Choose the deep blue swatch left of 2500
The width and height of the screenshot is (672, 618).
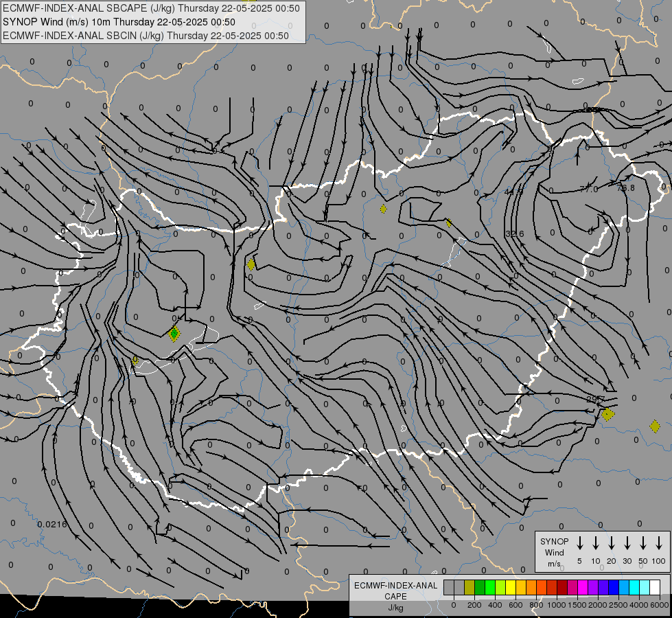click(614, 588)
